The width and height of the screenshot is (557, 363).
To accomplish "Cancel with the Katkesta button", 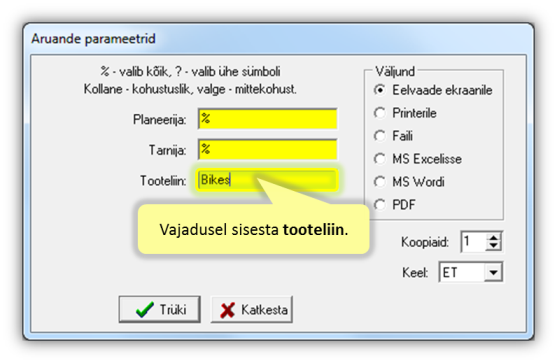I will 252,310.
